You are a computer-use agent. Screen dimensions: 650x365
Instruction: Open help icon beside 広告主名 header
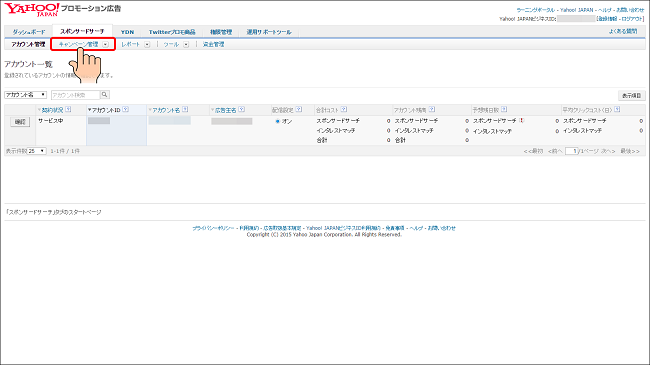[242, 110]
